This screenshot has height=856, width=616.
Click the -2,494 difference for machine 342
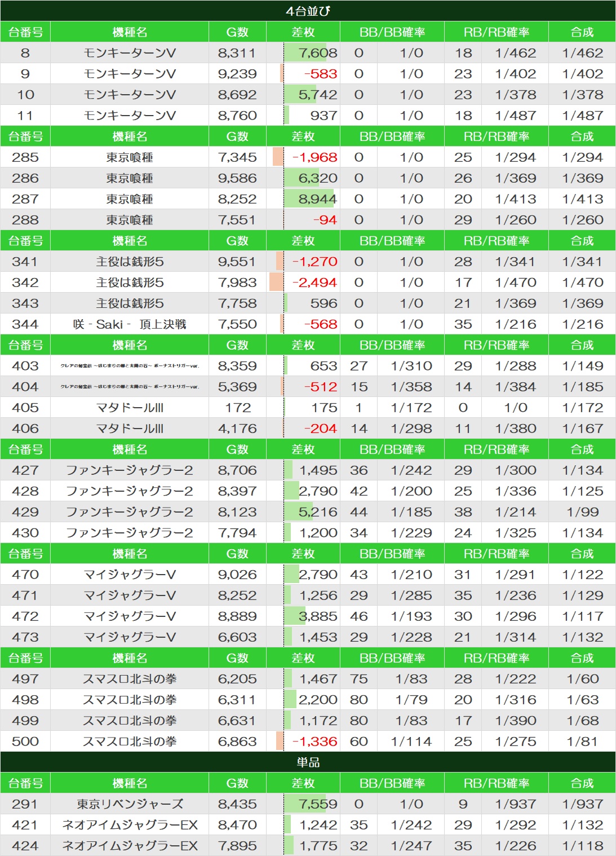point(314,283)
